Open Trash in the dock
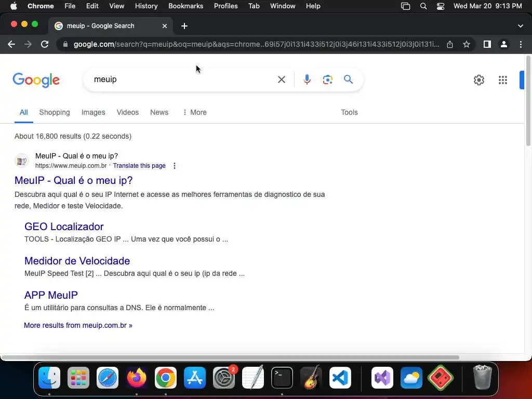 point(482,377)
